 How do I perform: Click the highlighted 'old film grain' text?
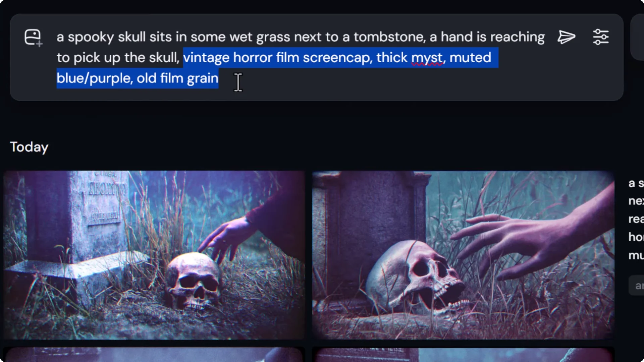pyautogui.click(x=177, y=78)
